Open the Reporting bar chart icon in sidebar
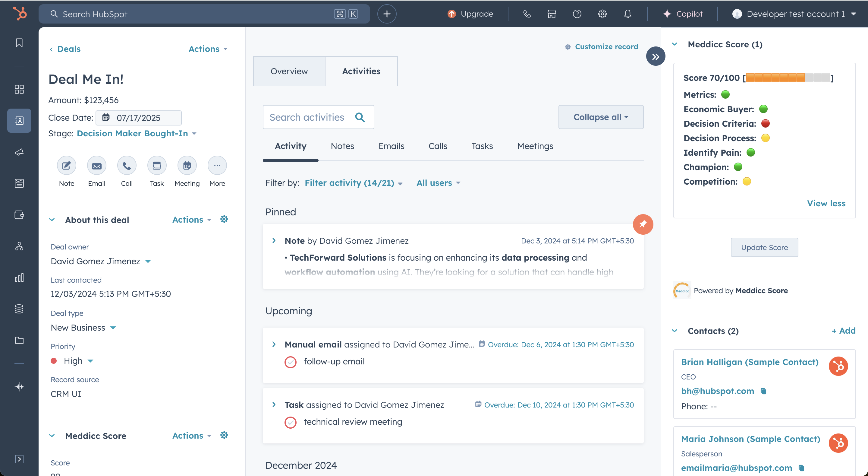 point(19,277)
